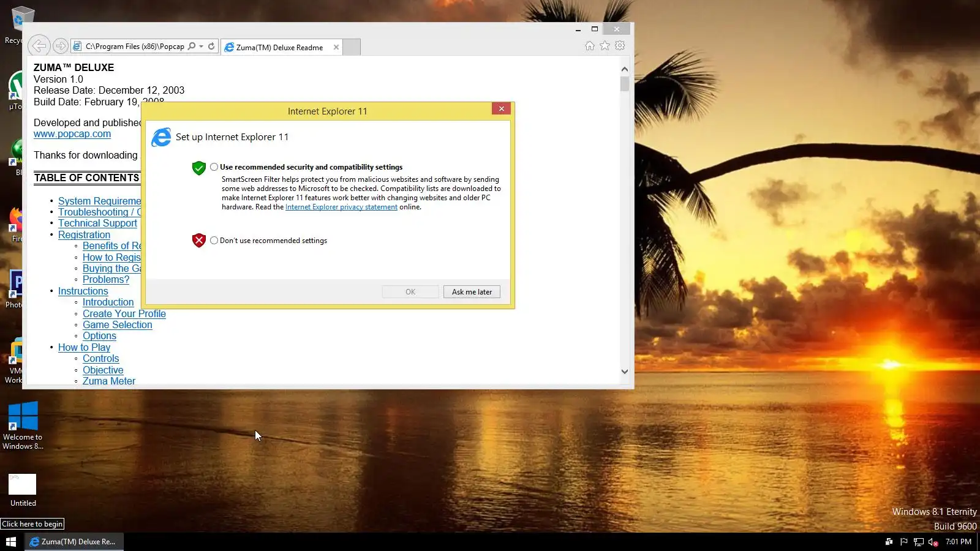
Task: Visit the www.popcap.com link
Action: (x=72, y=134)
